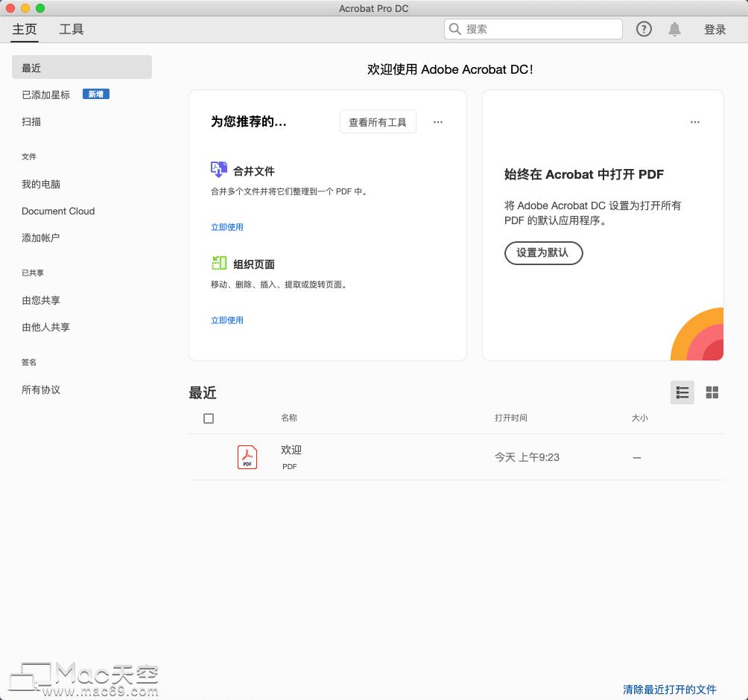Click the 设置为默认 button
The image size is (748, 700).
pyautogui.click(x=543, y=253)
